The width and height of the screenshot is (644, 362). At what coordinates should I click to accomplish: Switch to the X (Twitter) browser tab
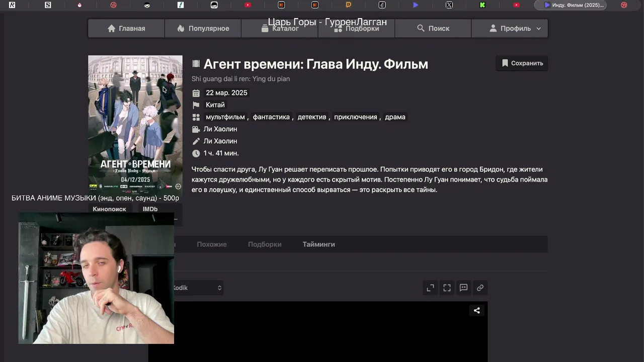[x=449, y=5]
